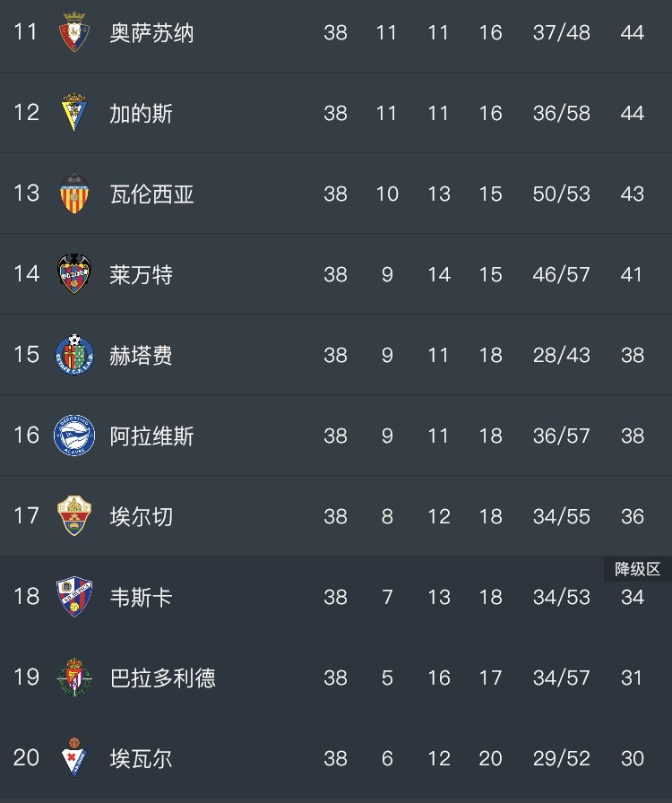Tap the Valencia bat crest icon
The image size is (672, 803).
coord(74,194)
